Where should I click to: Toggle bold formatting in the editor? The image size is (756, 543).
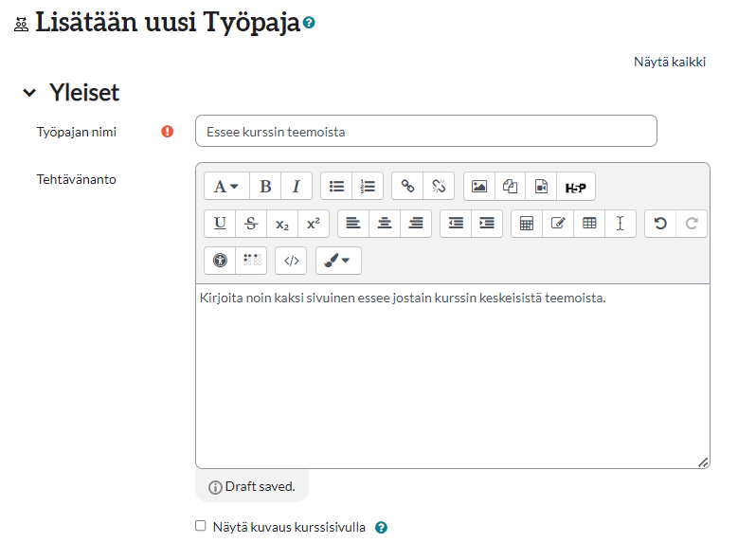click(x=265, y=187)
